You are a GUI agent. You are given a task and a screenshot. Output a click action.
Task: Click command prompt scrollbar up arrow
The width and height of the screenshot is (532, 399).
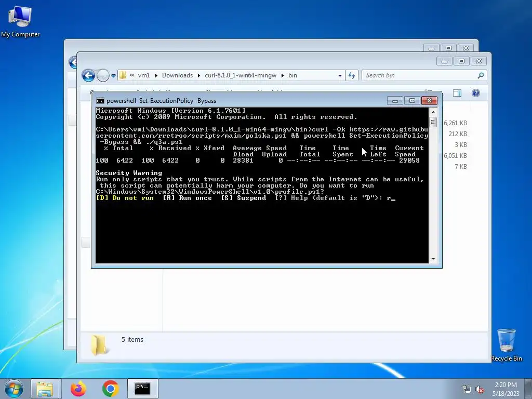click(433, 112)
